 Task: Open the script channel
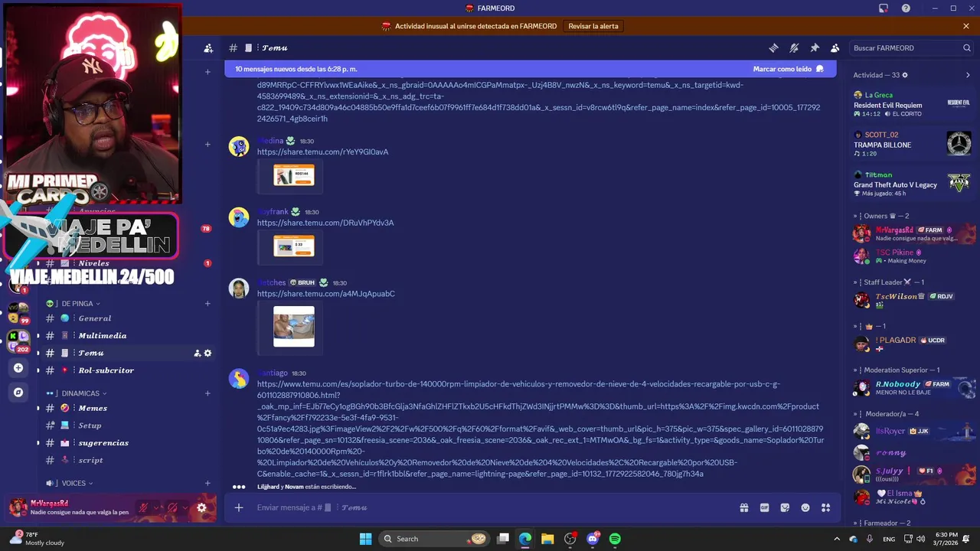(x=127, y=460)
